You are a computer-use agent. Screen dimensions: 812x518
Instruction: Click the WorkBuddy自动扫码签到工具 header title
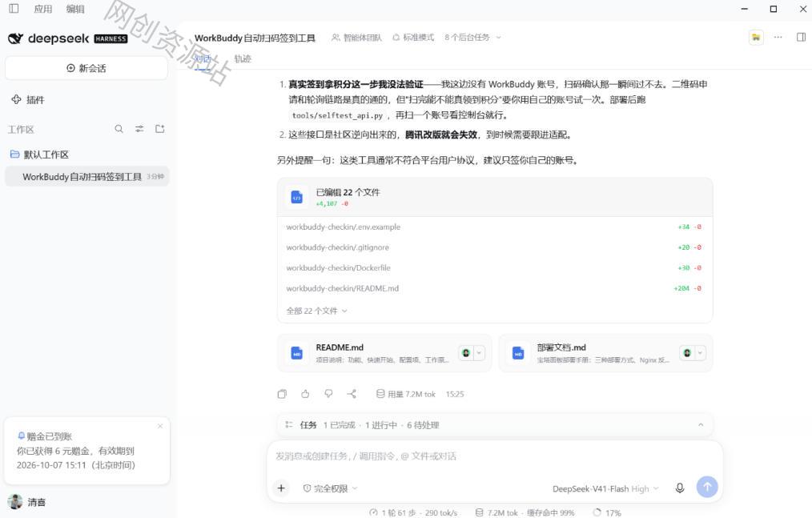(x=255, y=38)
